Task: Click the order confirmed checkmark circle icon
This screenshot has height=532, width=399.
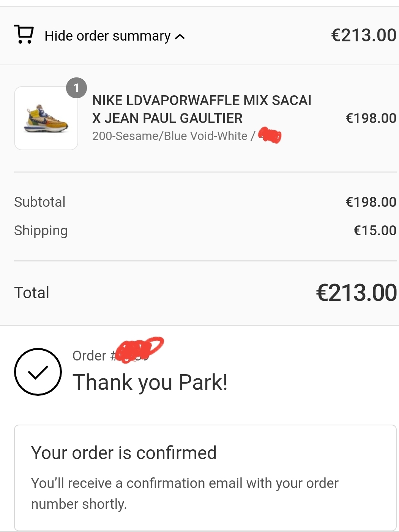Action: click(x=38, y=372)
